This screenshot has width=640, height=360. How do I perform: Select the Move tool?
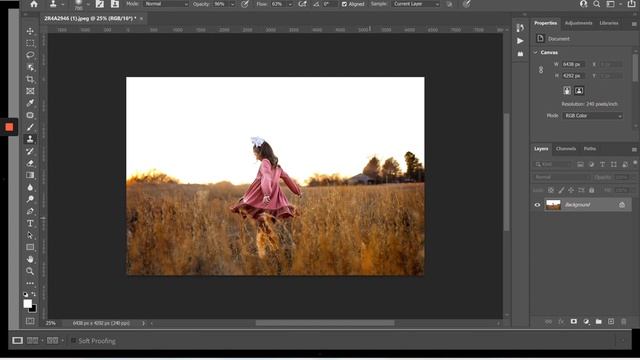click(x=30, y=31)
